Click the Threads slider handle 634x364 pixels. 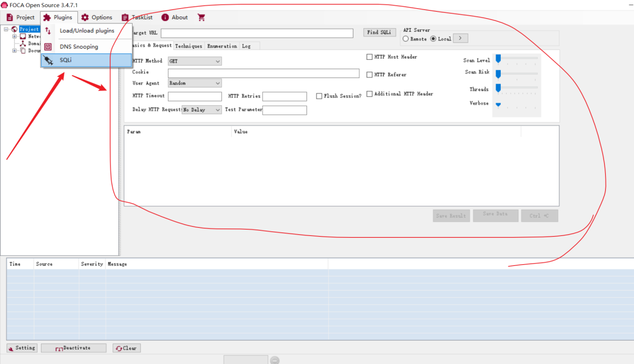[x=498, y=88]
